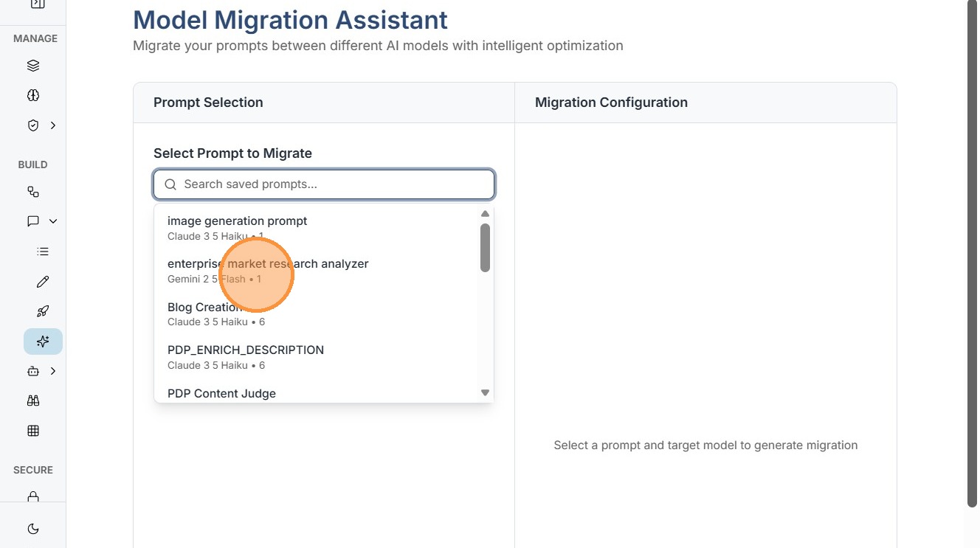Click the layers stack icon under Manage
980x548 pixels.
(x=33, y=66)
